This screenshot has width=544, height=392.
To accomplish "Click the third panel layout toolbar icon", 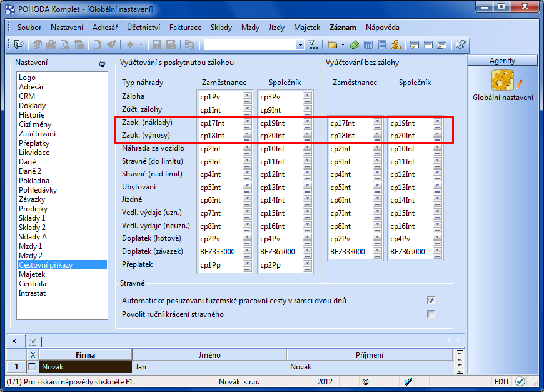I will [442, 44].
